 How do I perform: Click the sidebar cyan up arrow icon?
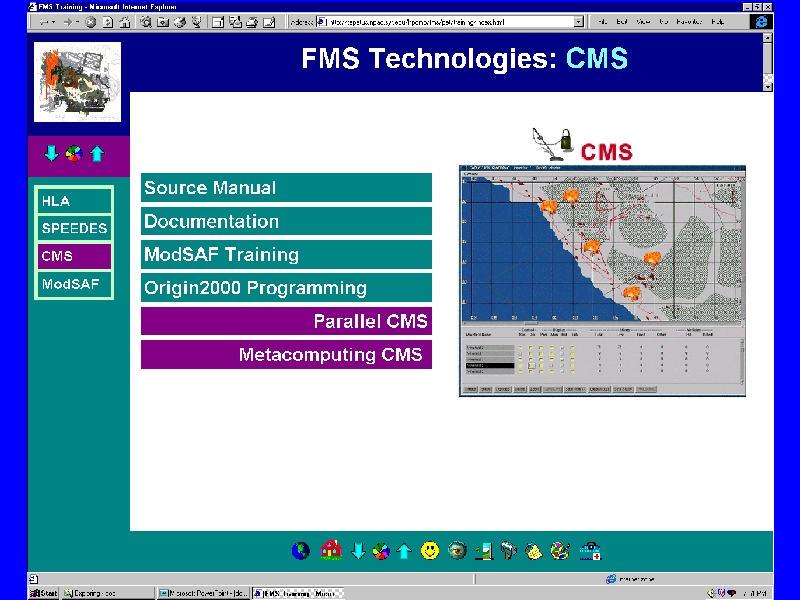(97, 153)
